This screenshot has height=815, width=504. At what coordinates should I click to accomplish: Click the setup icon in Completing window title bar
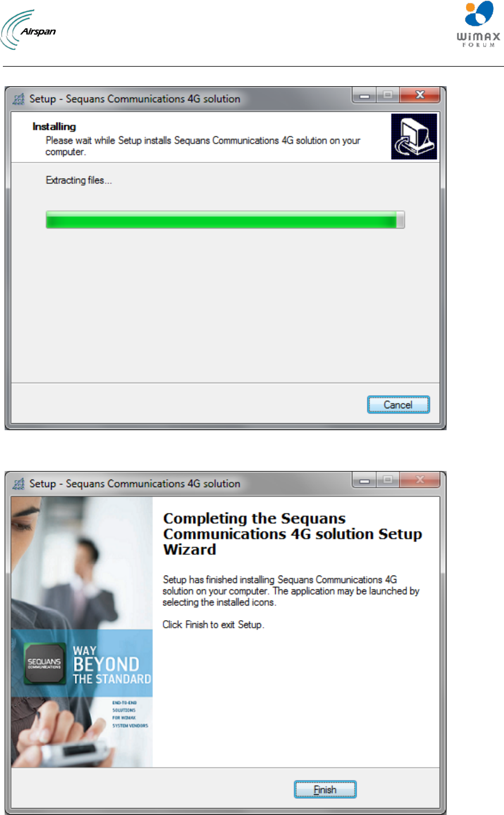20,484
